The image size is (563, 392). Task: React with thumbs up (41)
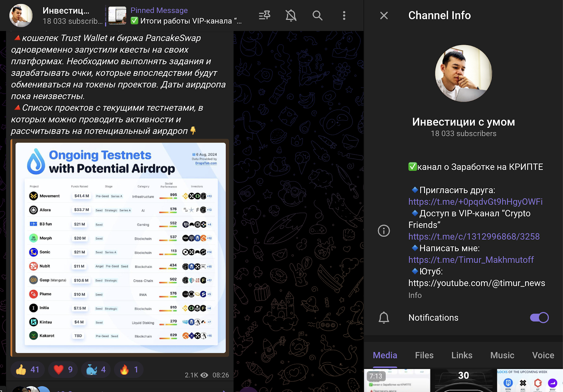coord(27,369)
